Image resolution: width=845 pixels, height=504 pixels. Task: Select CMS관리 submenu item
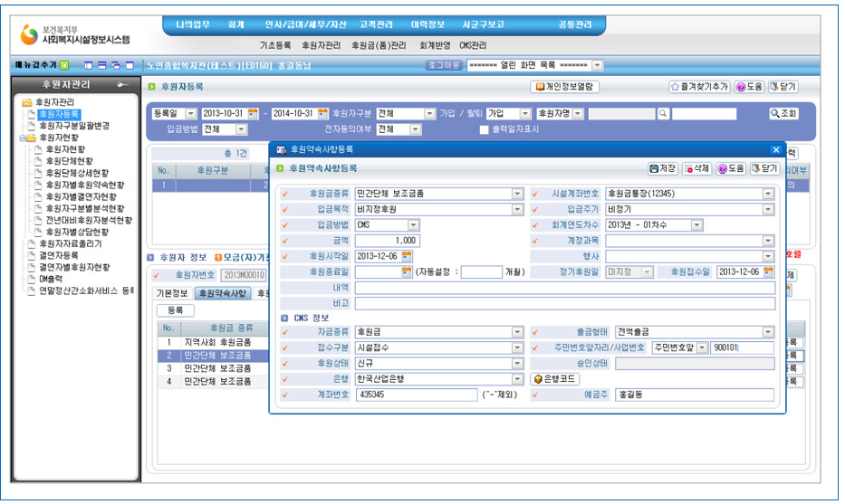tap(473, 46)
